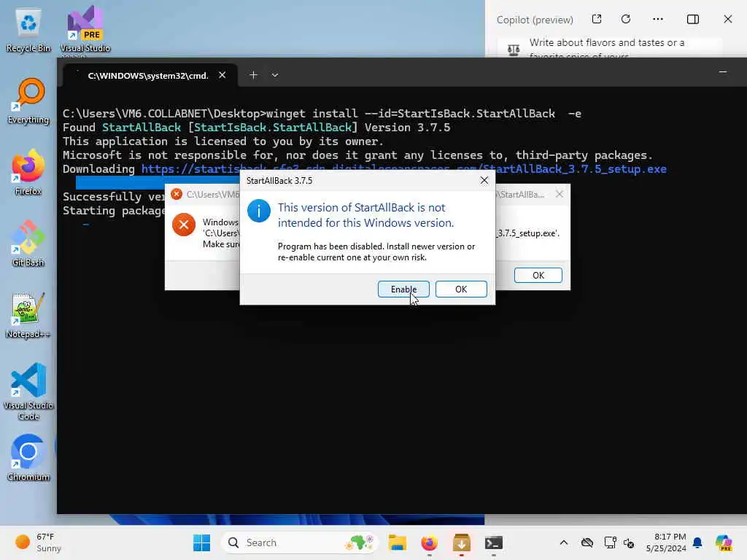Click Enable in StartAllBack dialog
Image resolution: width=747 pixels, height=560 pixels.
point(403,289)
